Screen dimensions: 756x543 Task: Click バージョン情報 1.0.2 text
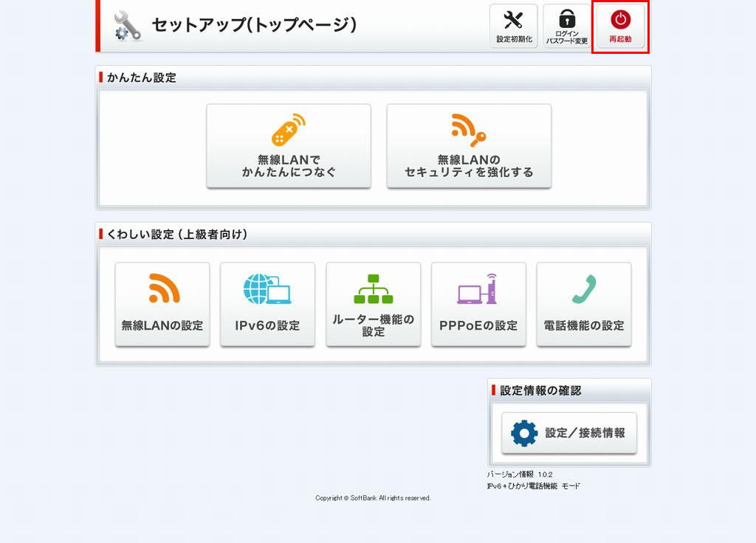point(520,474)
